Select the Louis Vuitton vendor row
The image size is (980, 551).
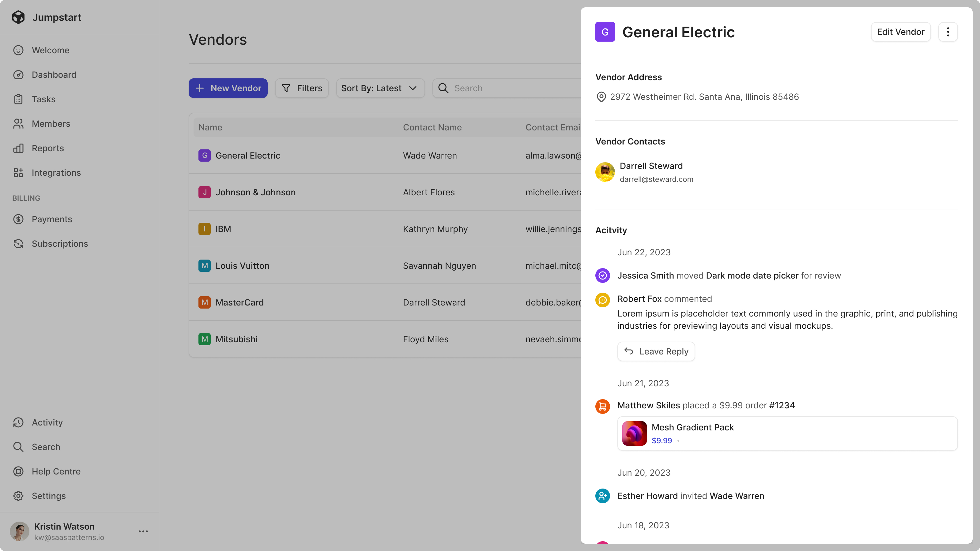pyautogui.click(x=385, y=266)
